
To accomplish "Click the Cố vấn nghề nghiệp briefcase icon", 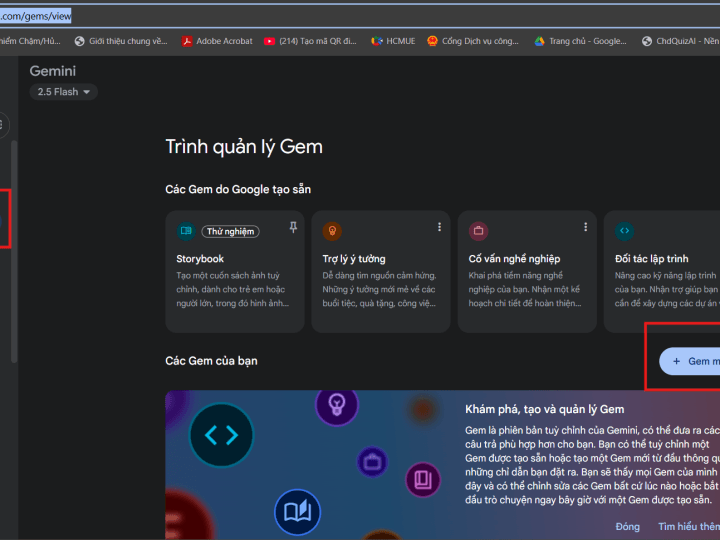I will [x=478, y=231].
